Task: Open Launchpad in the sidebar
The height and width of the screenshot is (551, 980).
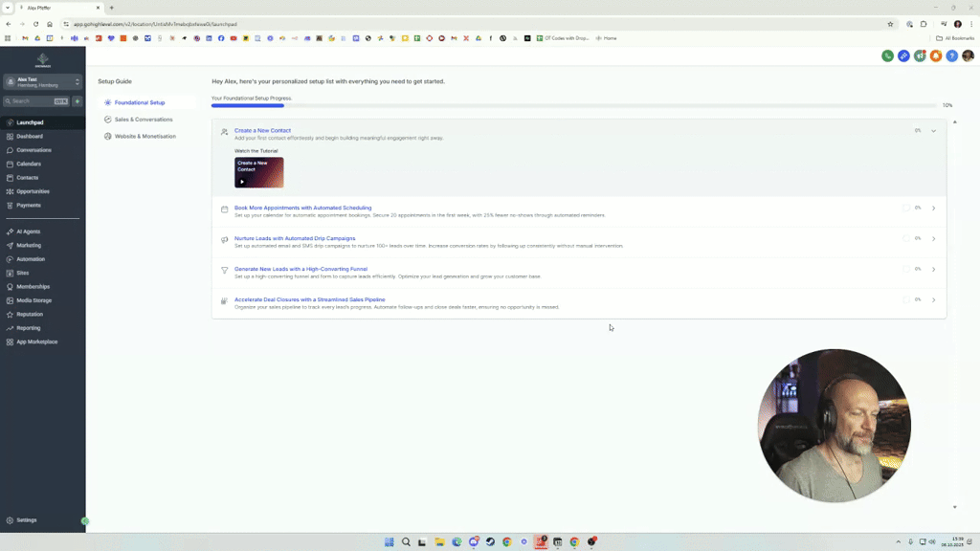Action: tap(30, 122)
